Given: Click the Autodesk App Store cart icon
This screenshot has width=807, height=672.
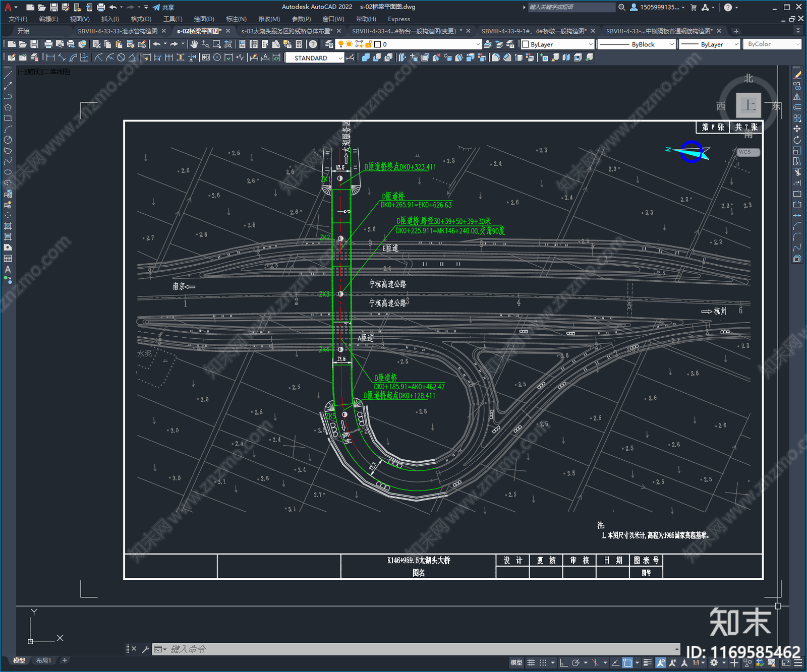Looking at the screenshot, I should (x=694, y=7).
